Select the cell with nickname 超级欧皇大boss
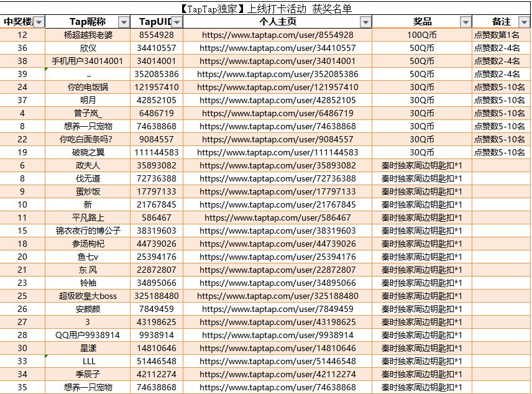 point(88,296)
